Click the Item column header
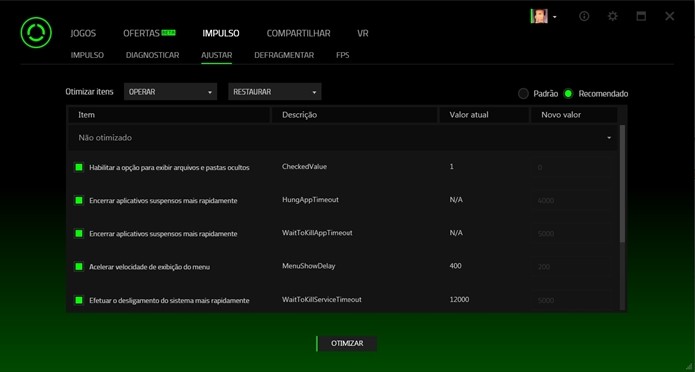 click(170, 115)
